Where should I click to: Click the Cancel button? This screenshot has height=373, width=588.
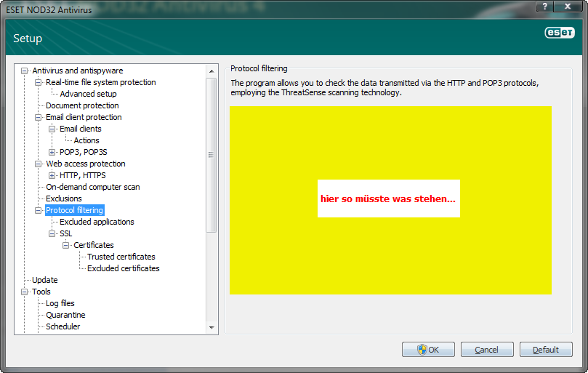[x=487, y=350]
